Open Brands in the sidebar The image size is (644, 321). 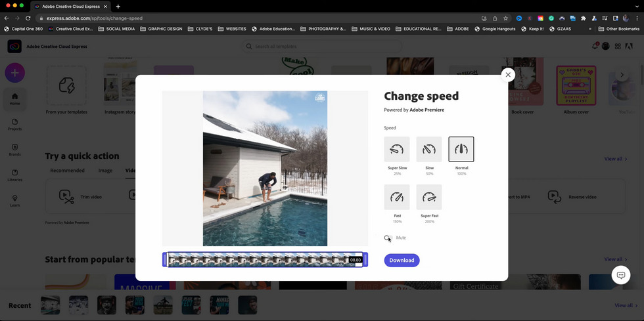click(14, 150)
